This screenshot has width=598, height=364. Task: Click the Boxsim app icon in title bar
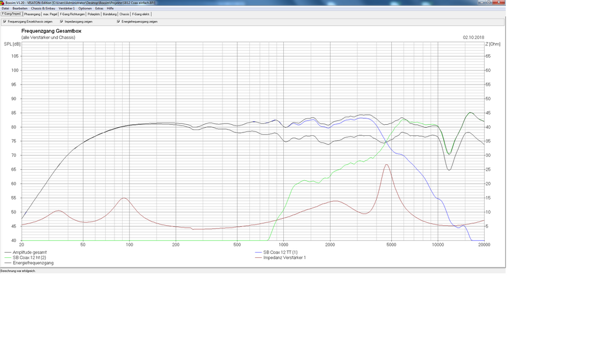pyautogui.click(x=2, y=3)
